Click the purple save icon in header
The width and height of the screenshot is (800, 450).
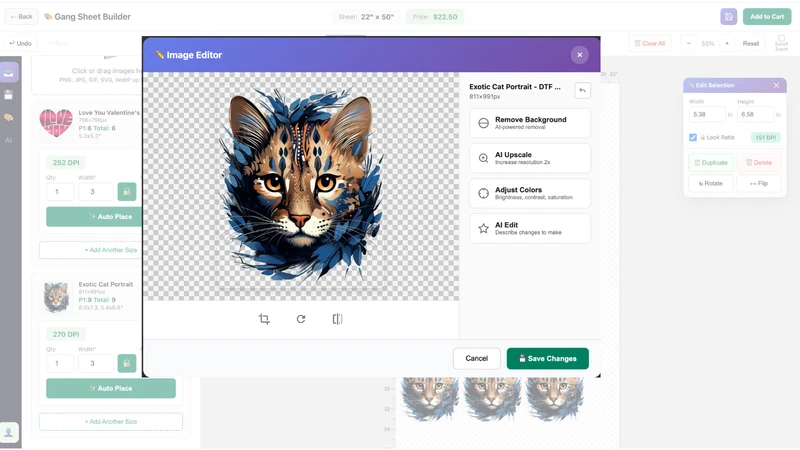(x=729, y=17)
